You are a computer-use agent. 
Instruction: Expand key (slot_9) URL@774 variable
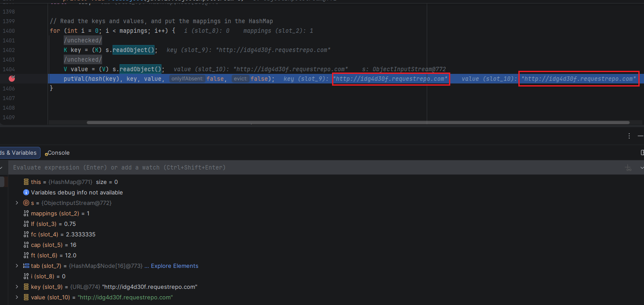coord(17,287)
